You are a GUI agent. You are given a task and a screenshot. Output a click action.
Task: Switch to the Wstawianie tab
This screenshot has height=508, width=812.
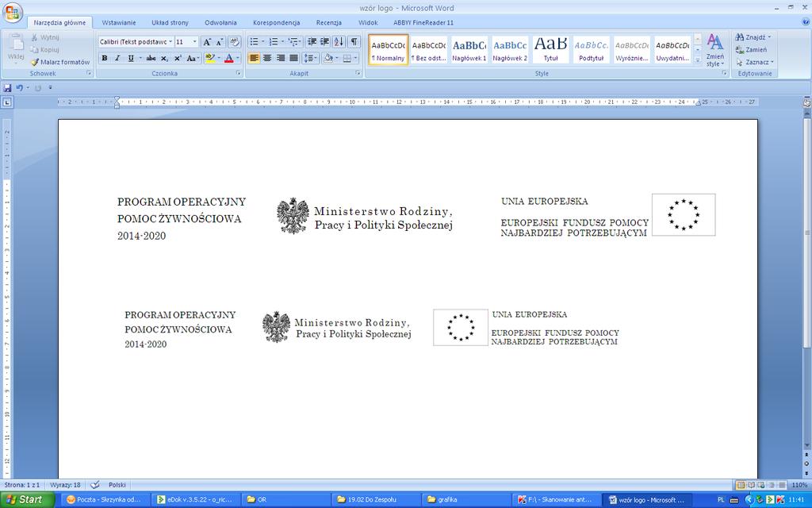[x=119, y=23]
